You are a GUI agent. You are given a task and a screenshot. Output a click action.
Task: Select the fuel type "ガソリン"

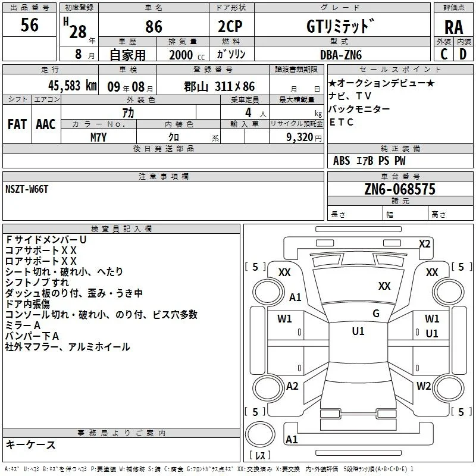(x=231, y=54)
